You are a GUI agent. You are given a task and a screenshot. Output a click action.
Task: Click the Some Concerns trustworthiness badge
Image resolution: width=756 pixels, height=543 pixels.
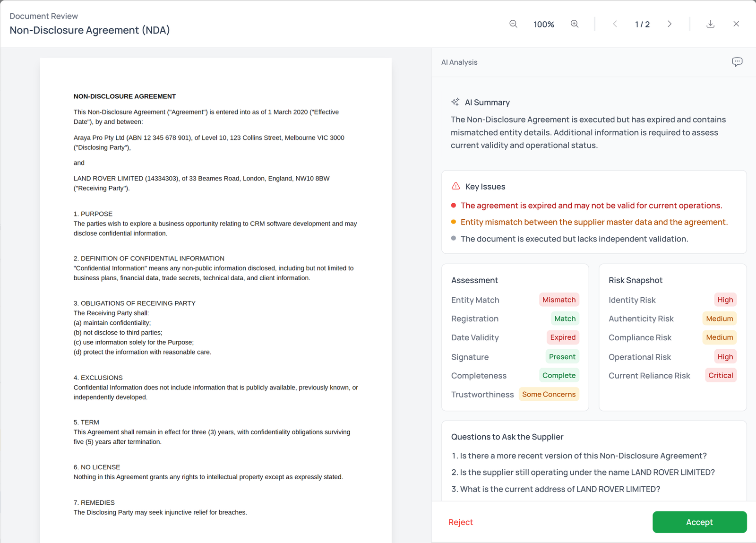(549, 394)
